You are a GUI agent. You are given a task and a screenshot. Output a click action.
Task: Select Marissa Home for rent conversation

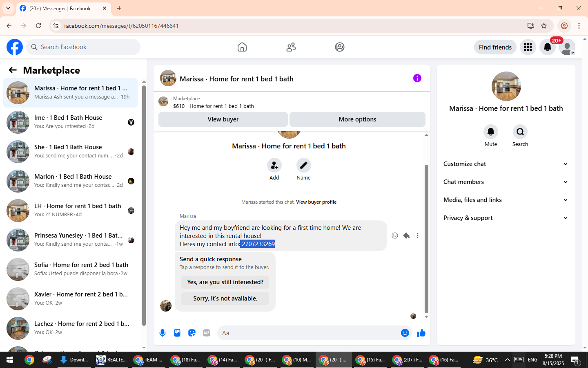pyautogui.click(x=70, y=93)
